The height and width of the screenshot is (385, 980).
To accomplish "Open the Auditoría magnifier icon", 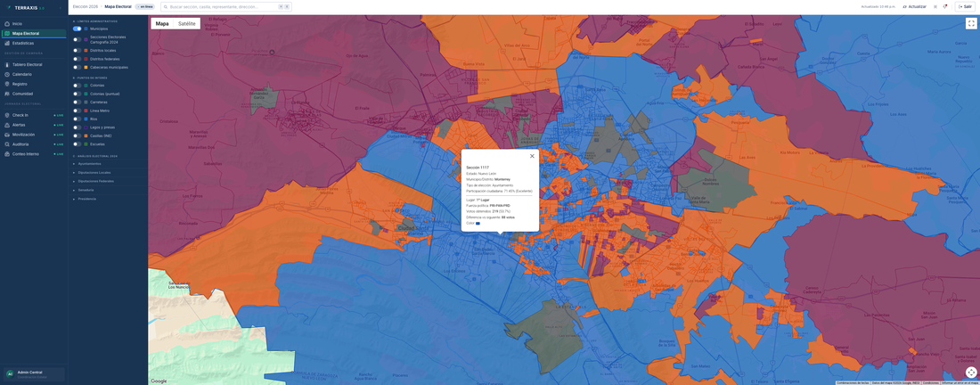I will tap(7, 144).
